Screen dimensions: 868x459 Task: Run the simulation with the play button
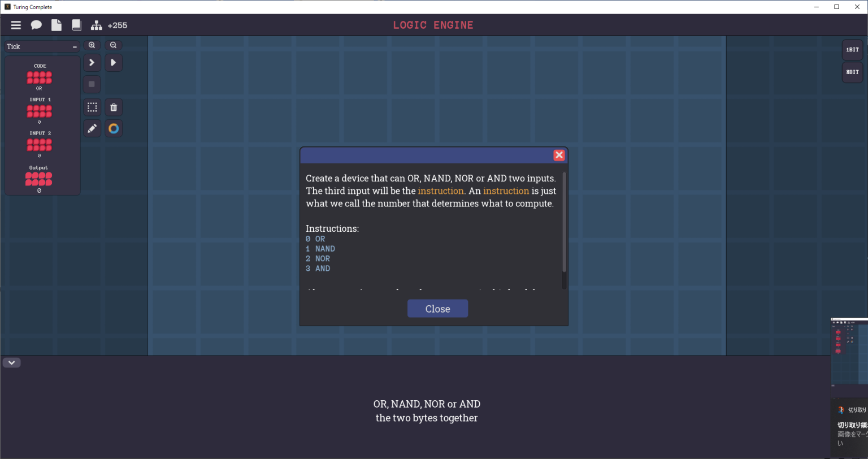(114, 63)
